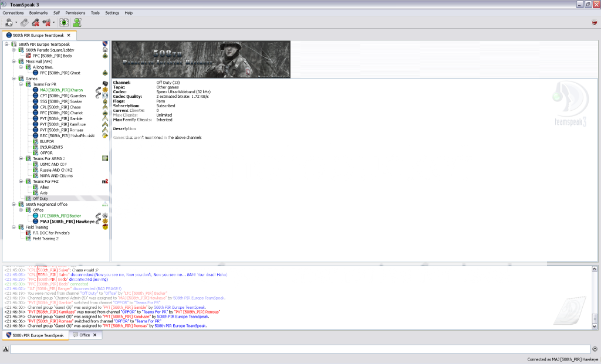Open the Permissions menu

[x=75, y=12]
